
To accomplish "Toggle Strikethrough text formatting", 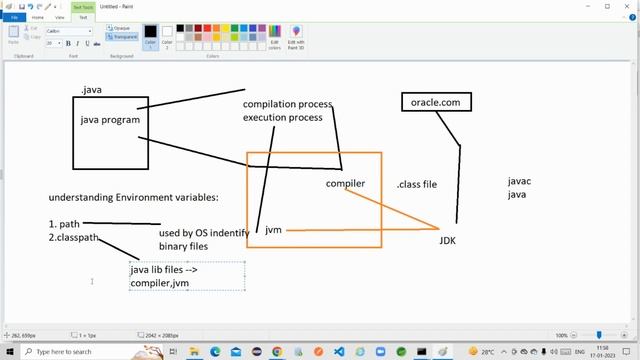I will tap(97, 43).
